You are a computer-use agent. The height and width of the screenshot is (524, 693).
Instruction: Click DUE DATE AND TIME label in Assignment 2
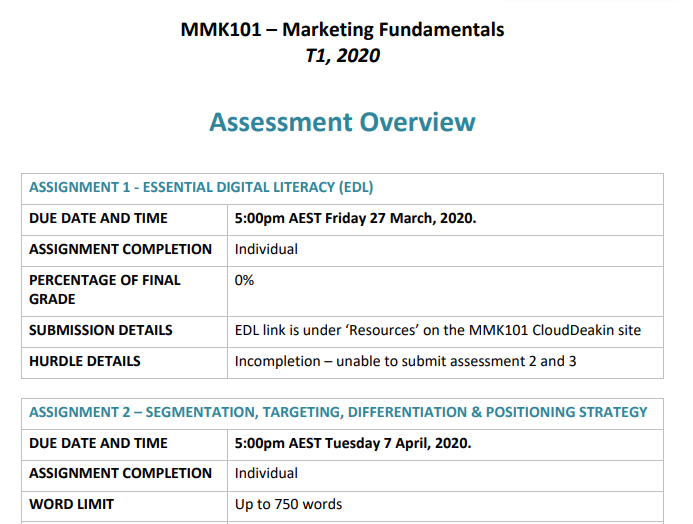click(98, 443)
